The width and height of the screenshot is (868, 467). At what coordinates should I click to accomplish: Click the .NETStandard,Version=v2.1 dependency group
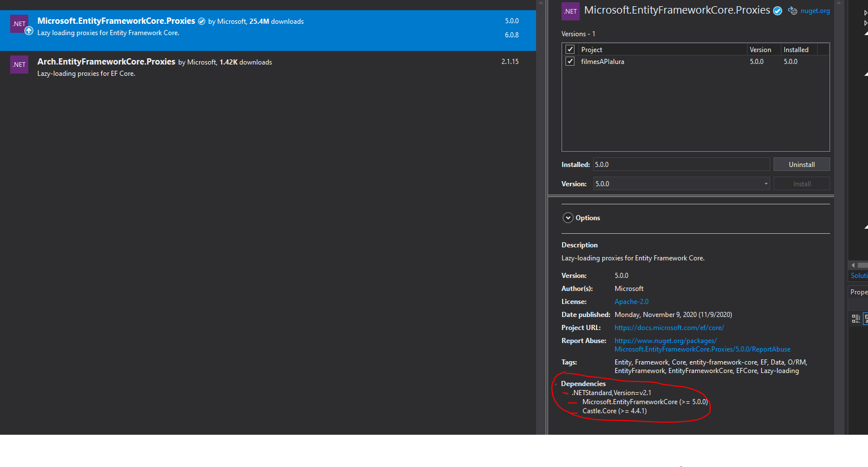[611, 393]
